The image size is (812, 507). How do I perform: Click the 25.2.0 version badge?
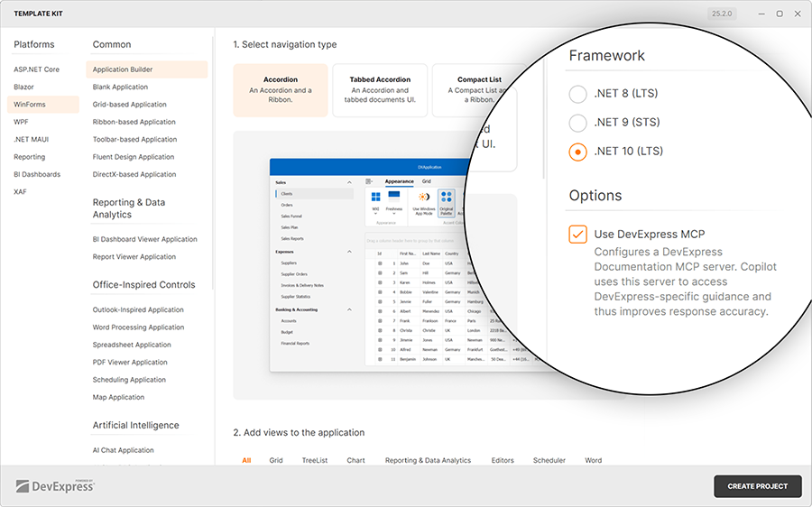coord(722,14)
